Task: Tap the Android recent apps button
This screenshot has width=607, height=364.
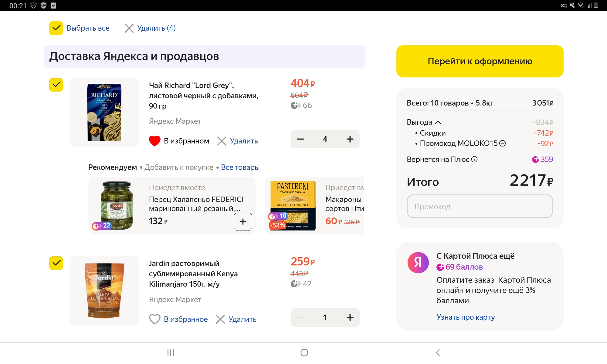Action: (x=171, y=352)
